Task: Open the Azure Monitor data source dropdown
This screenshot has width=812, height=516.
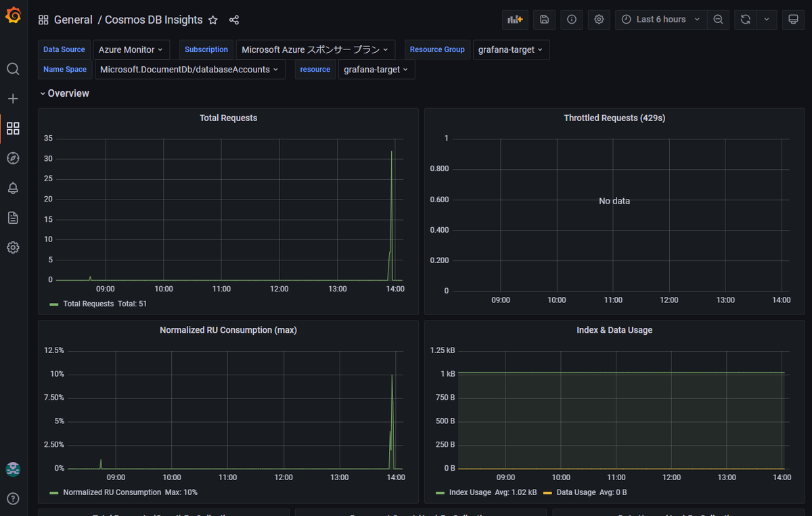Action: 131,49
